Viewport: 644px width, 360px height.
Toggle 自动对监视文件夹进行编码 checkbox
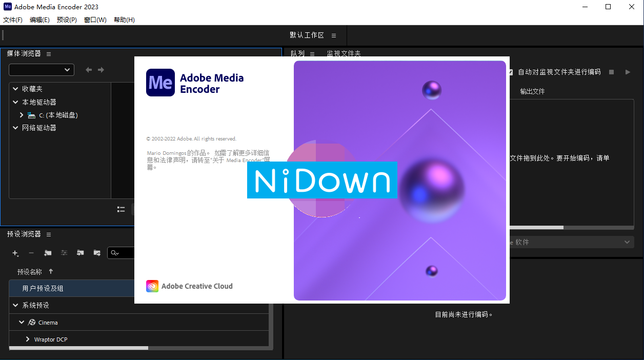(x=511, y=72)
